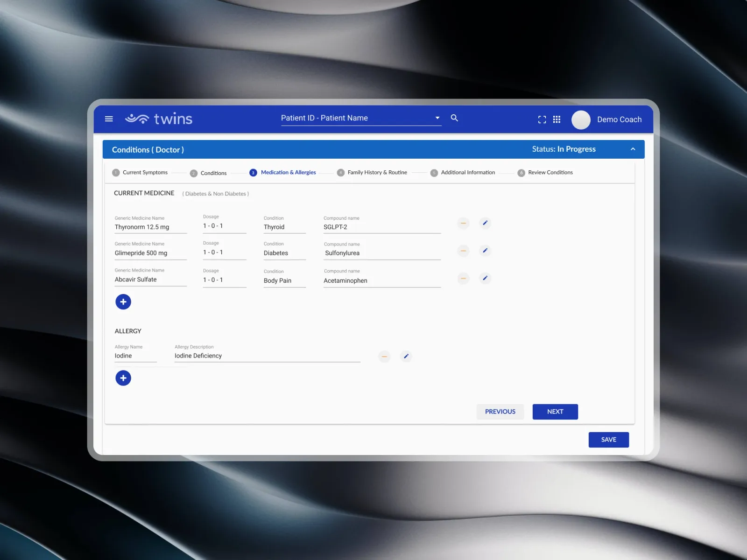Select Medication & Allergies step
The image size is (747, 560).
[x=283, y=173]
